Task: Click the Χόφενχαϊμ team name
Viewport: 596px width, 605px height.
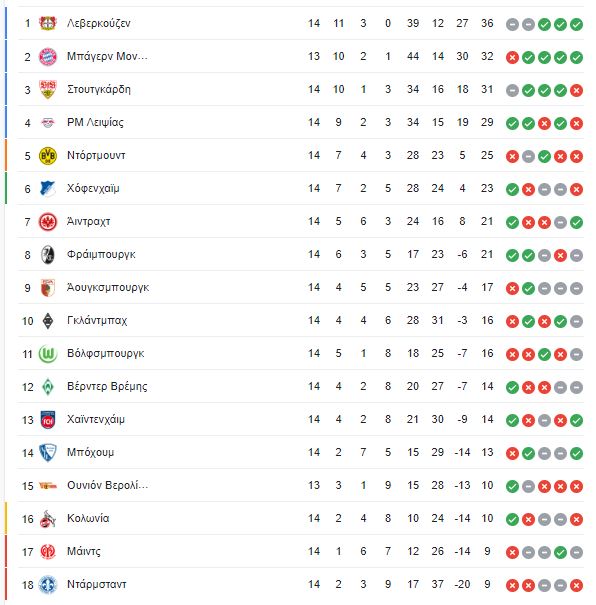Action: coord(93,188)
